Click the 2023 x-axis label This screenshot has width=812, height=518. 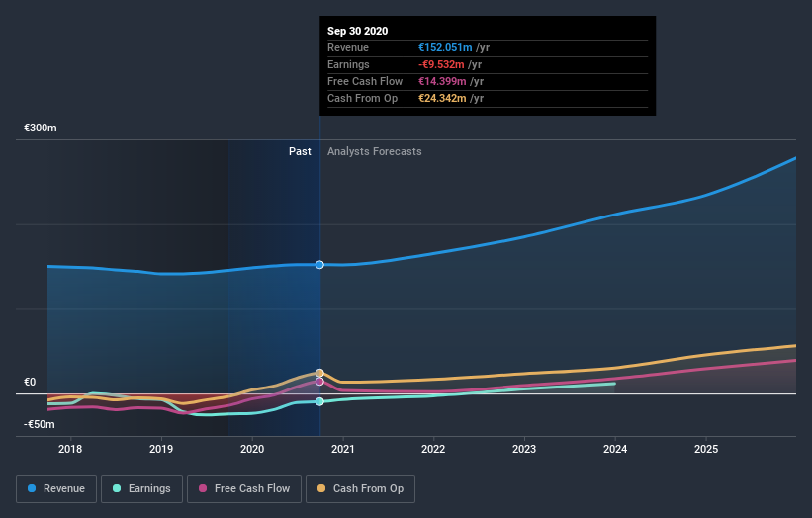click(x=524, y=449)
